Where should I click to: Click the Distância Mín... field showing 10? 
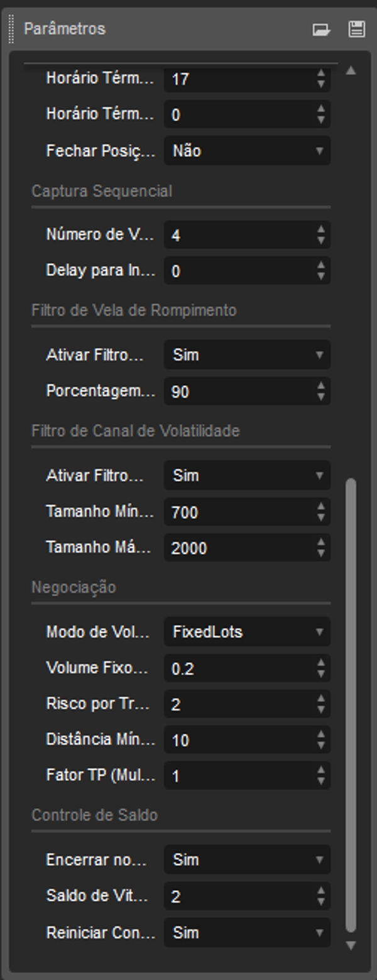tap(239, 741)
